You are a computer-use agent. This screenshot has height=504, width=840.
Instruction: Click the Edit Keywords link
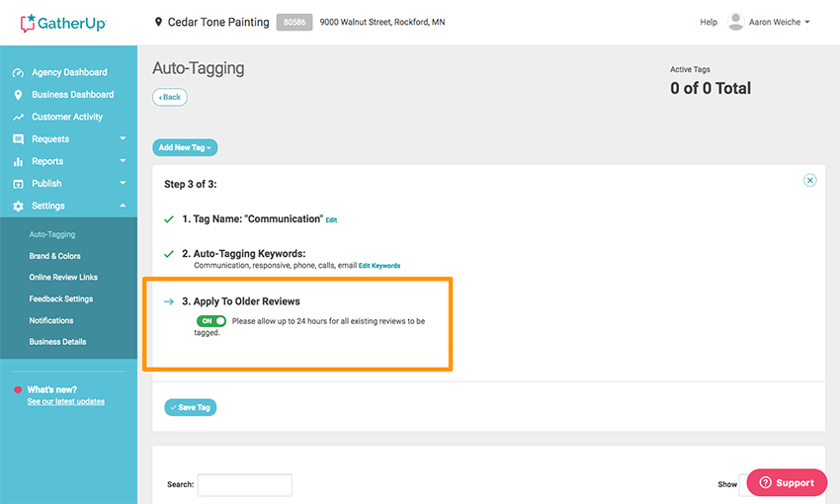[379, 266]
